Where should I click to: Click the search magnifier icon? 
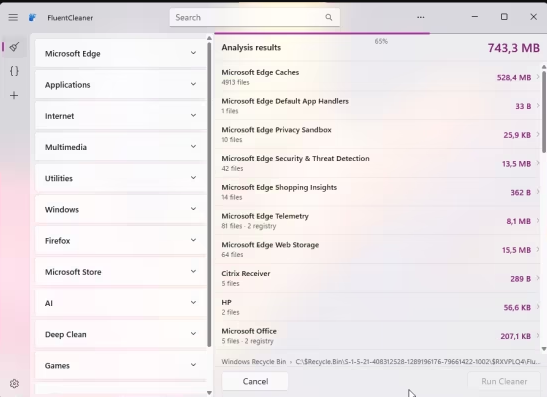click(329, 17)
